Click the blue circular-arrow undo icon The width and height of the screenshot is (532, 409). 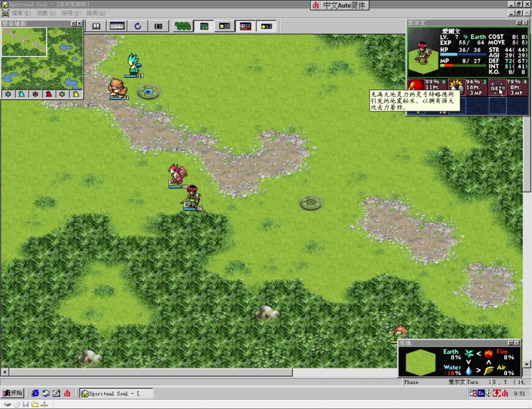(138, 26)
